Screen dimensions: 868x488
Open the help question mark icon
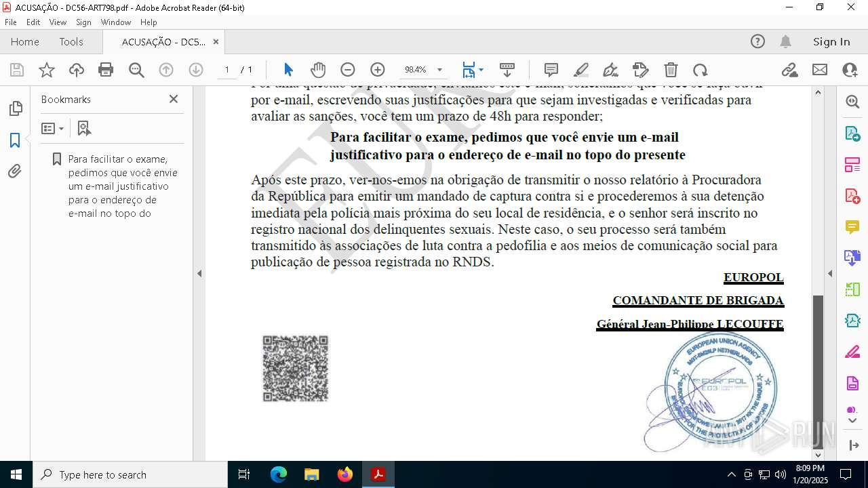[x=757, y=42]
